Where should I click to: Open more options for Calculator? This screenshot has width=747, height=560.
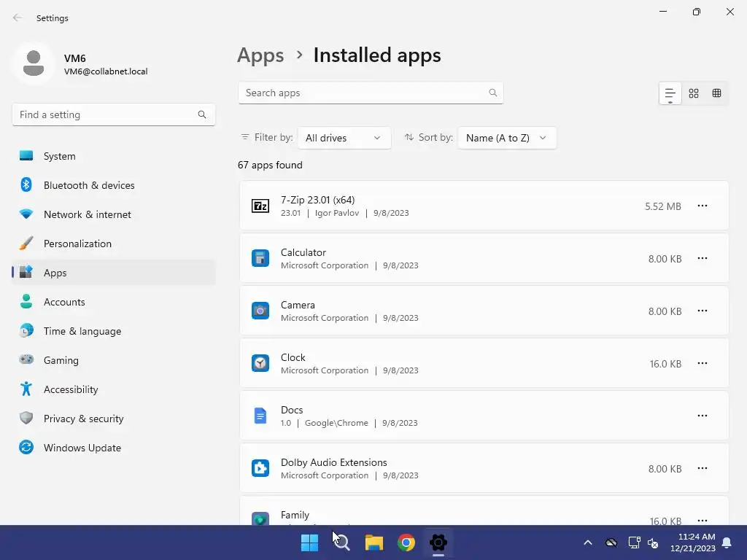(703, 258)
